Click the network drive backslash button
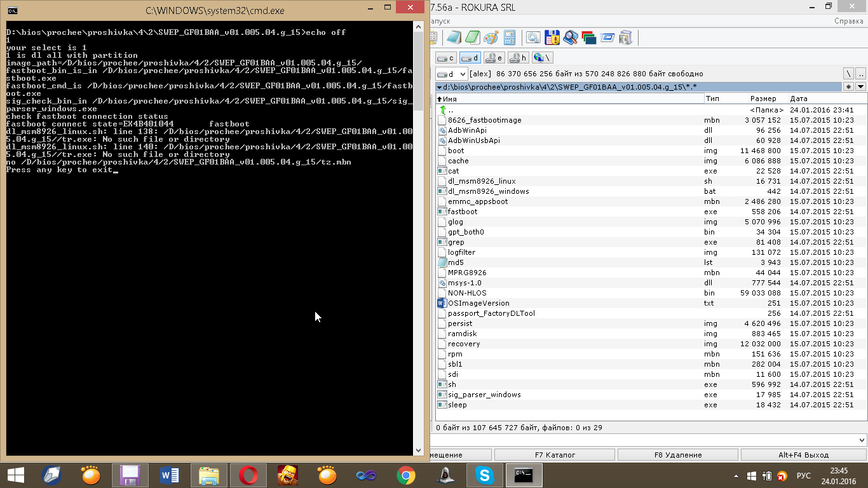868x488 pixels. 541,58
